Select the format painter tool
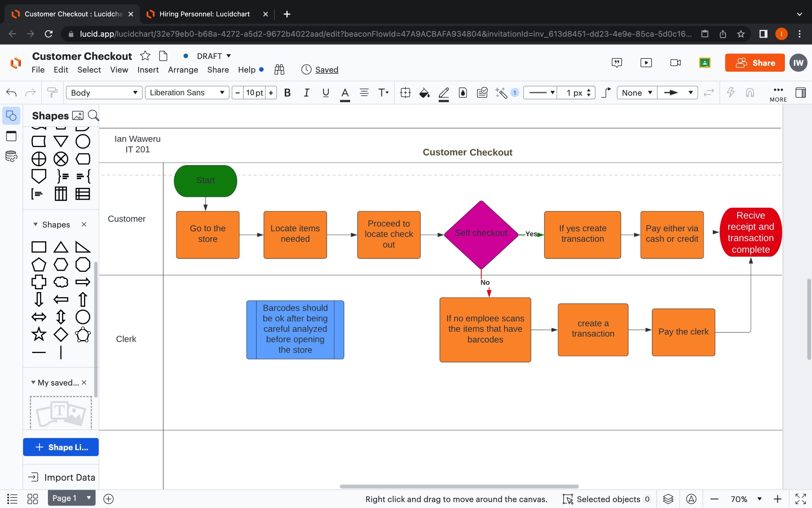The height and width of the screenshot is (508, 812). click(52, 92)
